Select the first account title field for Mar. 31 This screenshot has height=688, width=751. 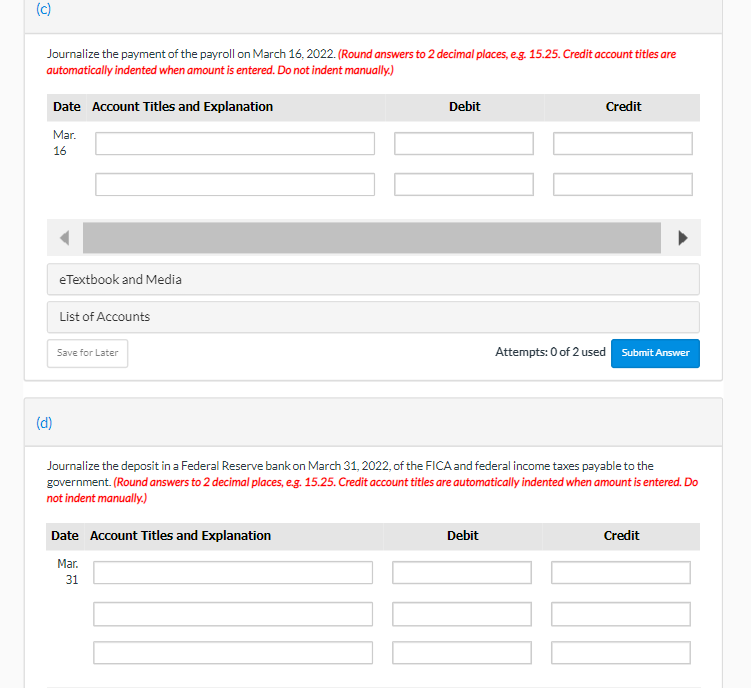coord(233,573)
